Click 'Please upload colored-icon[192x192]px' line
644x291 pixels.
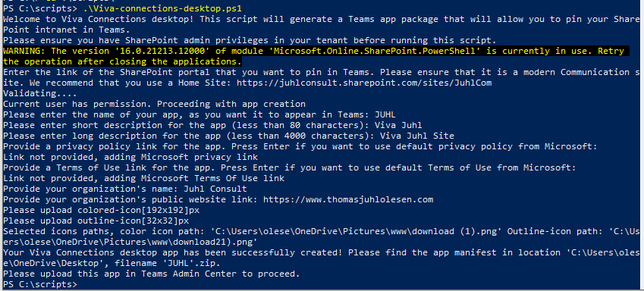(102, 210)
